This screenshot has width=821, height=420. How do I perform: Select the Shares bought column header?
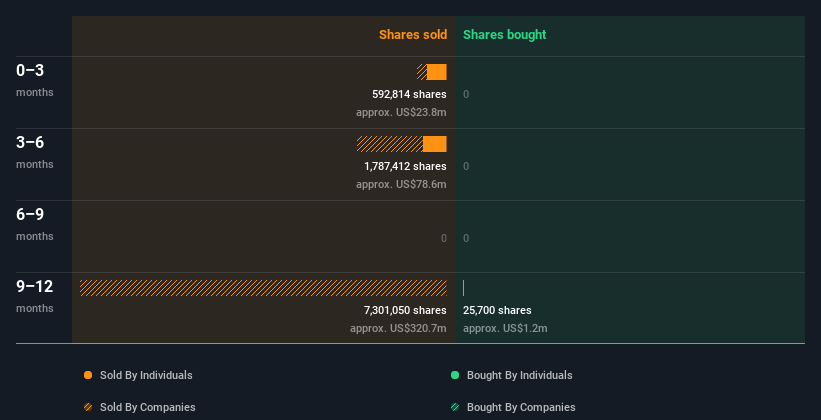tap(504, 35)
